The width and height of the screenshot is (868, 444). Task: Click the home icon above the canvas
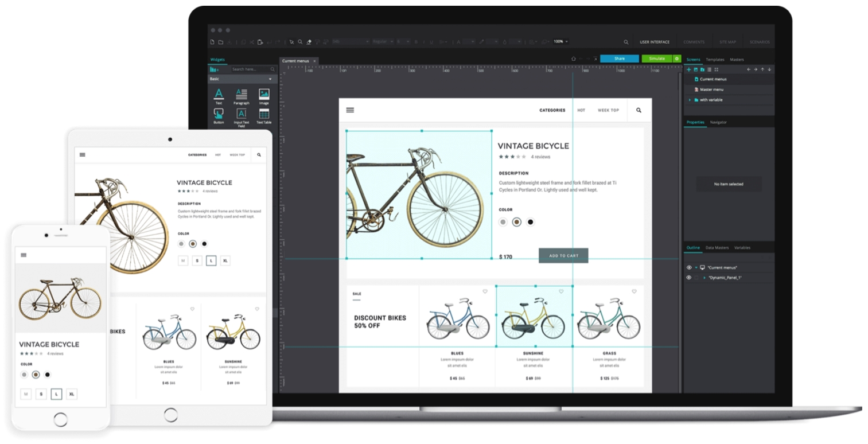pos(573,59)
